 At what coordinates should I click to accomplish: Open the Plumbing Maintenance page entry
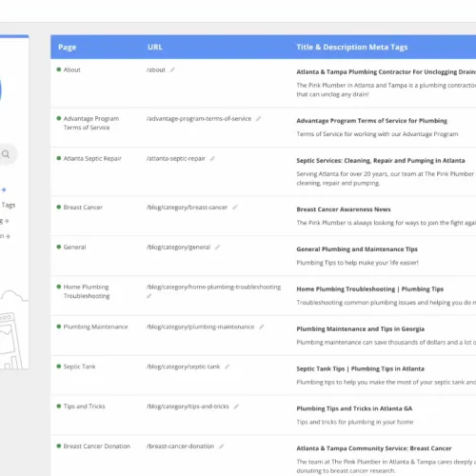(x=95, y=327)
